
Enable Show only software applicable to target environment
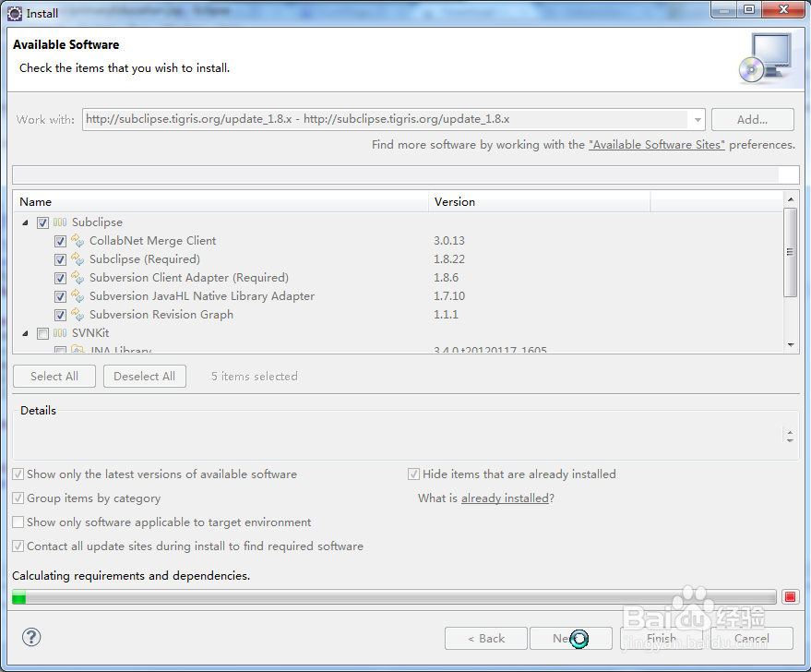pos(18,522)
